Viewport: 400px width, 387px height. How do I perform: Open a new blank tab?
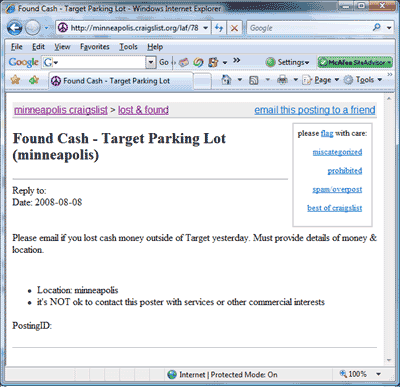(x=202, y=81)
